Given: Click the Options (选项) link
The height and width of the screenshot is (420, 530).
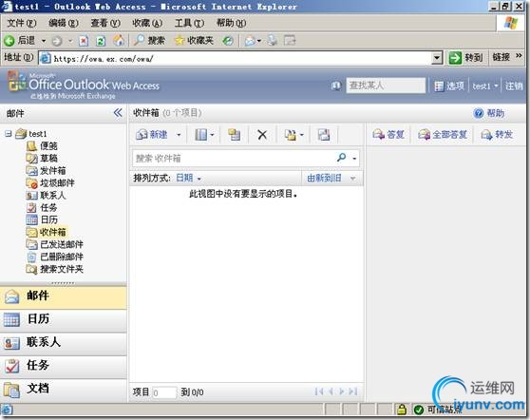Looking at the screenshot, I should tap(449, 86).
